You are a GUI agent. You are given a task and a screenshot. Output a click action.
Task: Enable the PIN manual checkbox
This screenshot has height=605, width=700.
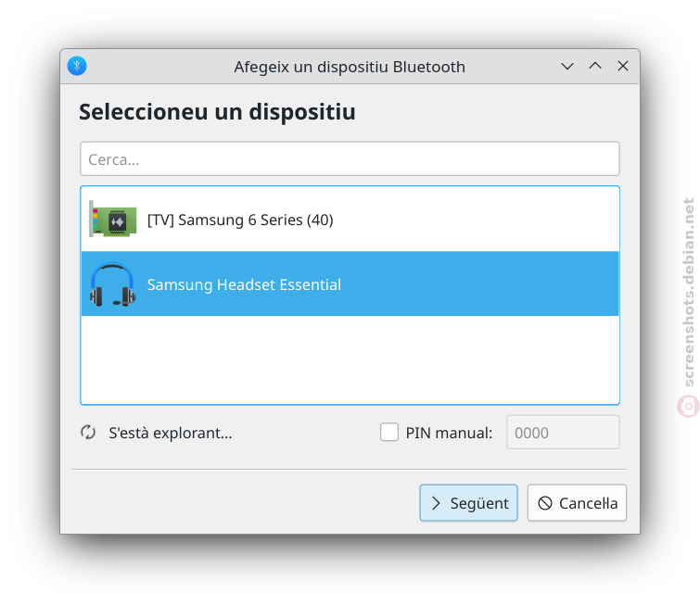pyautogui.click(x=389, y=433)
